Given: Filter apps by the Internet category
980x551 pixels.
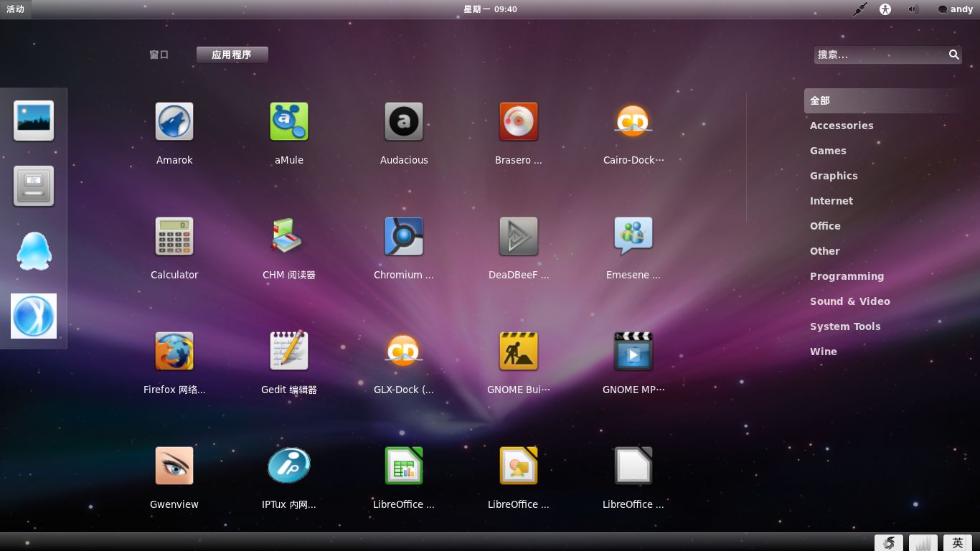Looking at the screenshot, I should click(x=831, y=201).
